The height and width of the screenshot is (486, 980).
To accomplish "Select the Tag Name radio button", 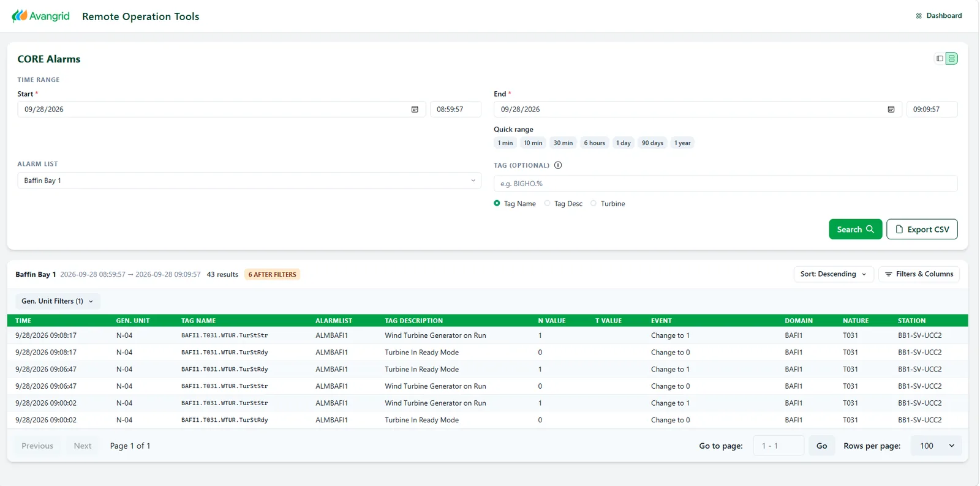I will click(x=497, y=203).
